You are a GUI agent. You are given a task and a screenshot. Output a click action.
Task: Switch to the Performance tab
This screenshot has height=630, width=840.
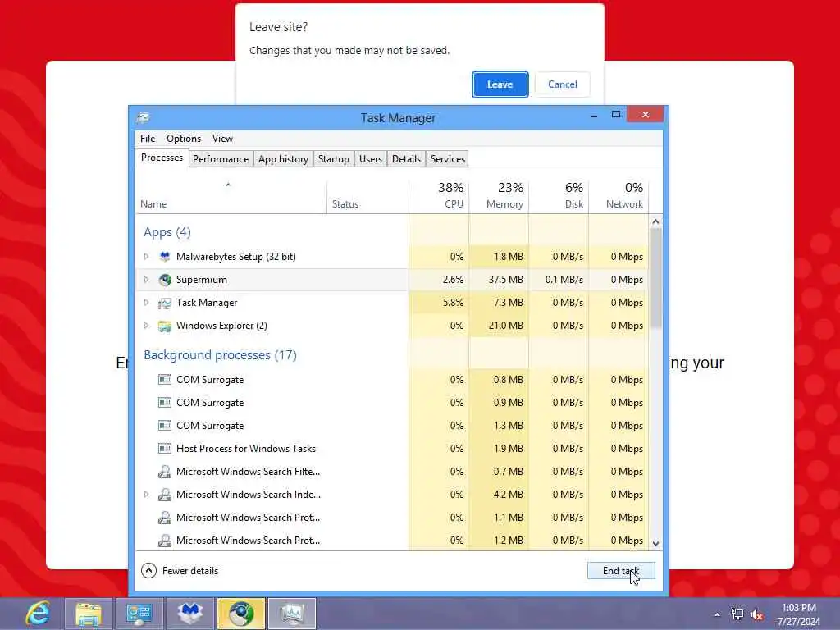pyautogui.click(x=220, y=158)
